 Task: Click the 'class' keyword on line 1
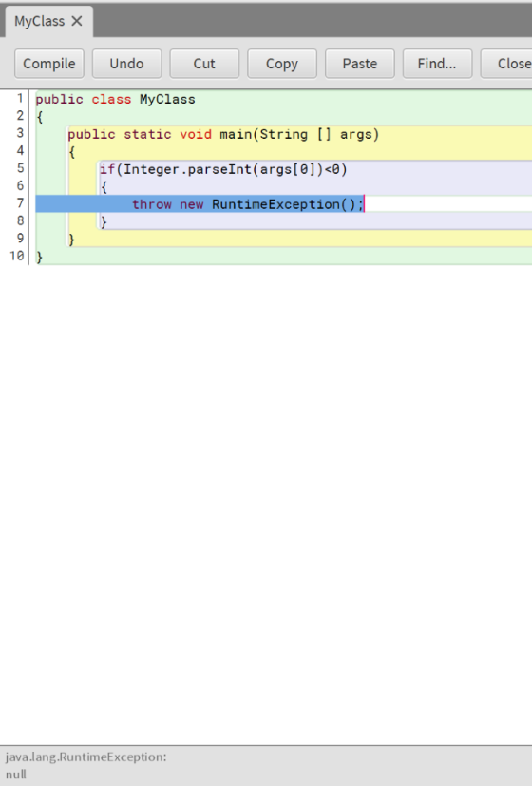tap(111, 99)
